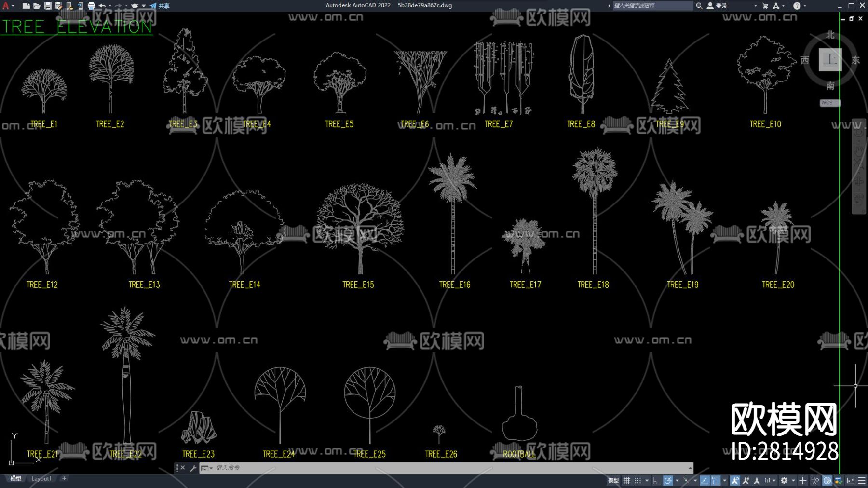Redo the last undone action

click(x=118, y=6)
